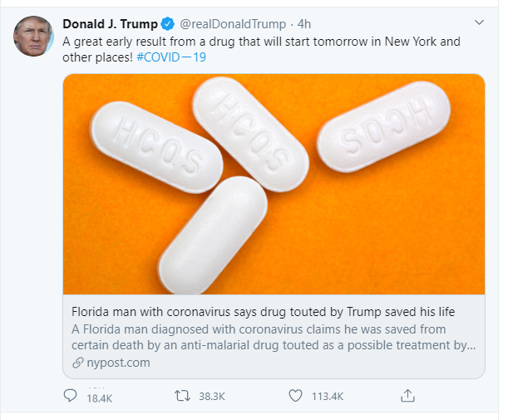The height and width of the screenshot is (420, 508).
Task: Open the share tweet icon
Action: (407, 396)
